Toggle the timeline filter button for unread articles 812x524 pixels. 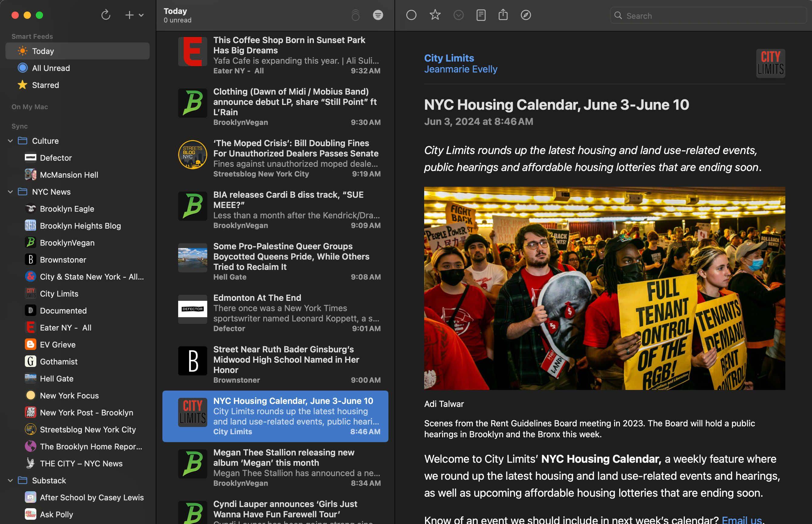(x=378, y=15)
